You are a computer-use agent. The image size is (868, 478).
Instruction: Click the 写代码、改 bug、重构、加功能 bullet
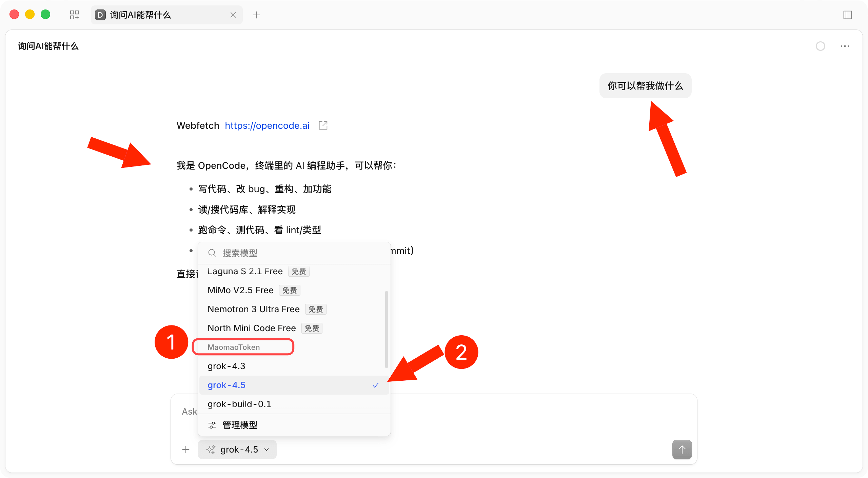click(264, 189)
